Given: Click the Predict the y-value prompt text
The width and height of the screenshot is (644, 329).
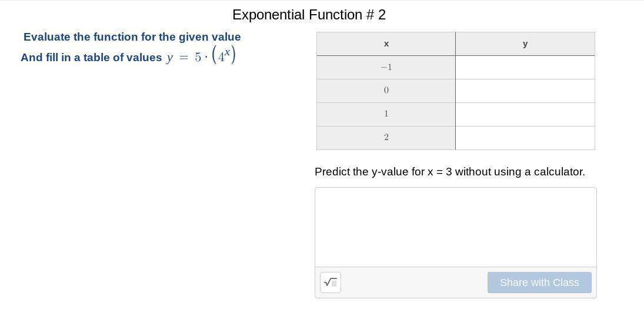Looking at the screenshot, I should tap(449, 172).
